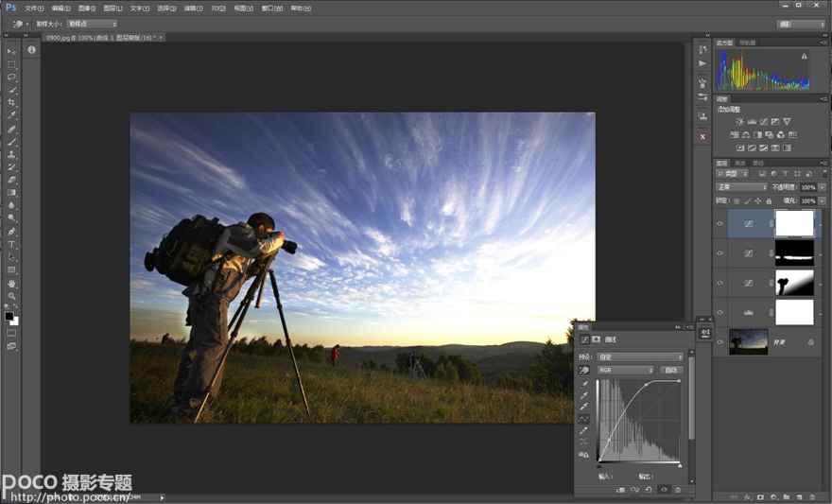Open the layer blend mode (正常) dropdown
The image size is (832, 504).
pyautogui.click(x=742, y=187)
